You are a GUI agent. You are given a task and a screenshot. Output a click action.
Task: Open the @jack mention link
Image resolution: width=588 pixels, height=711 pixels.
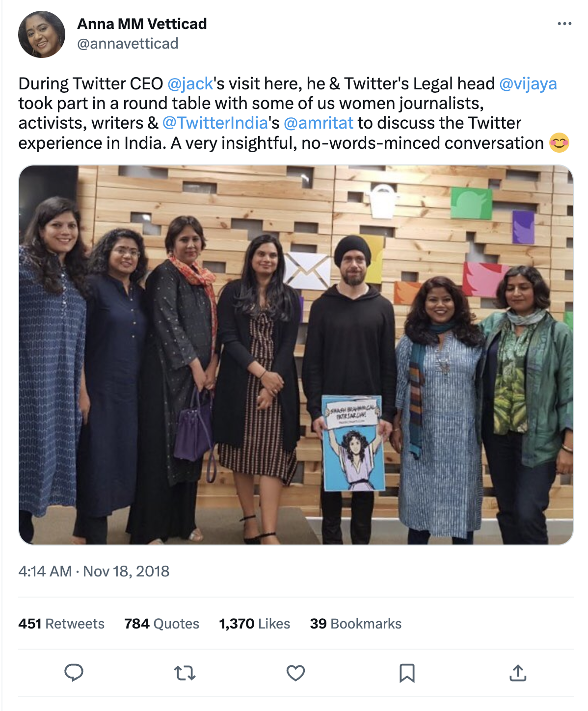point(190,83)
